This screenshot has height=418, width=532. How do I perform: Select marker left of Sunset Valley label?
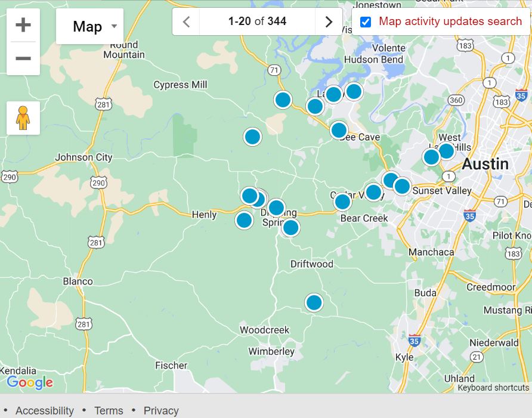pos(403,186)
